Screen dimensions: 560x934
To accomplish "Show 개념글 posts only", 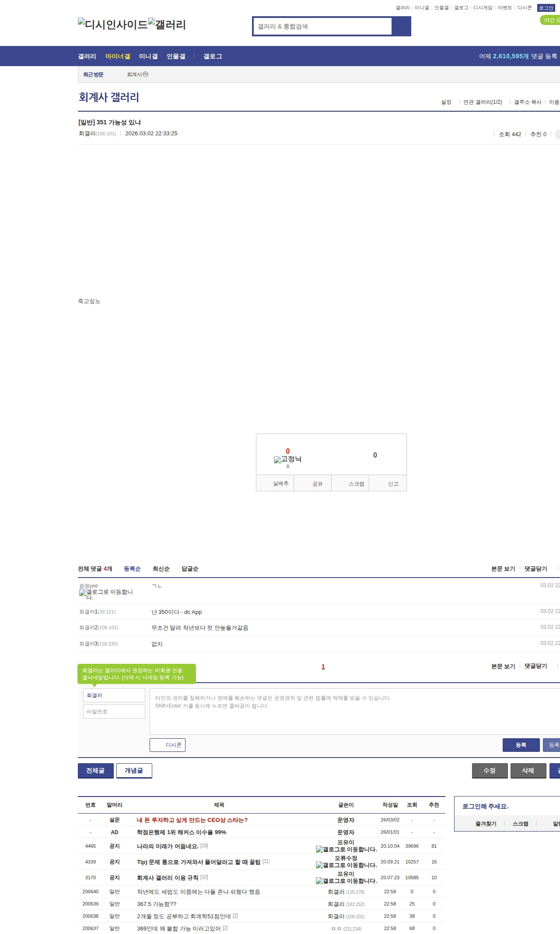I will (134, 771).
